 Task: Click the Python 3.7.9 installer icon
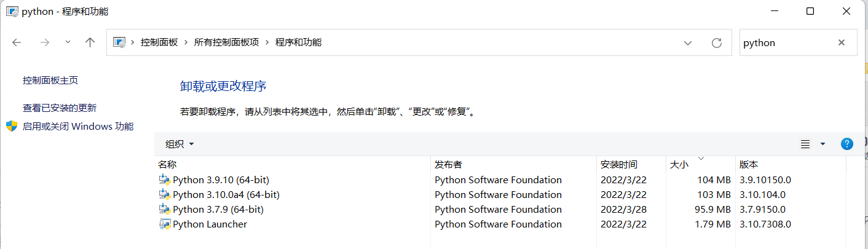click(164, 210)
